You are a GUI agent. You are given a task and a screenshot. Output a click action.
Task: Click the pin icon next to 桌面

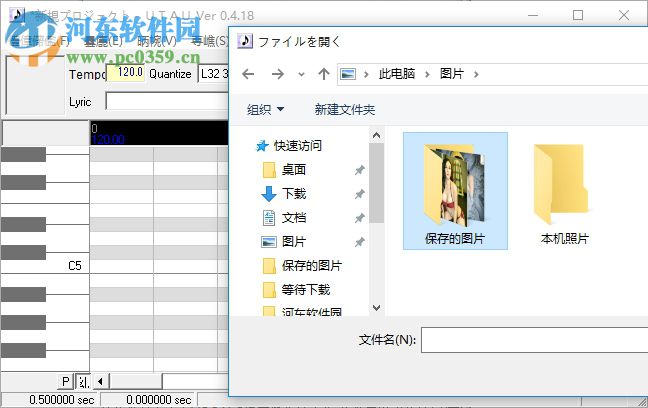[x=360, y=170]
